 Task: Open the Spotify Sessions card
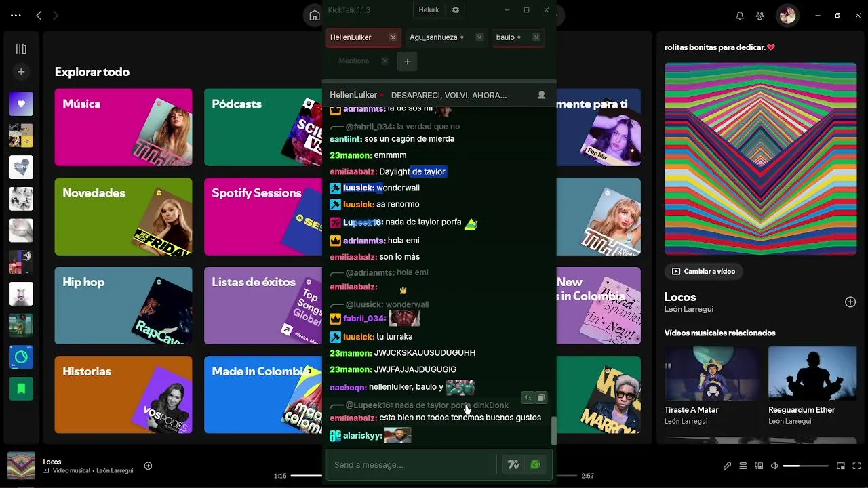(263, 217)
